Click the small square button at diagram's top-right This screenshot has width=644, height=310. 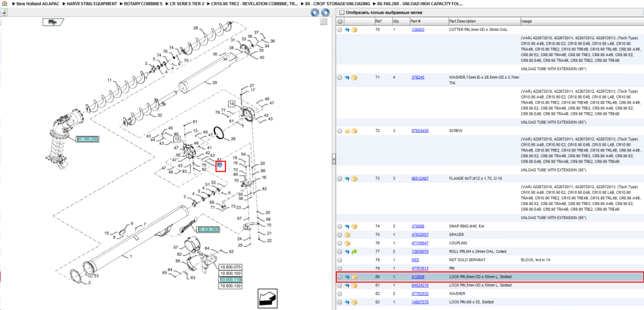point(324,21)
